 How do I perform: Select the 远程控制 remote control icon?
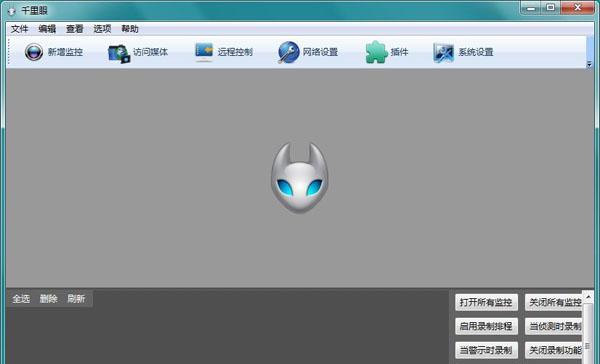tap(204, 52)
